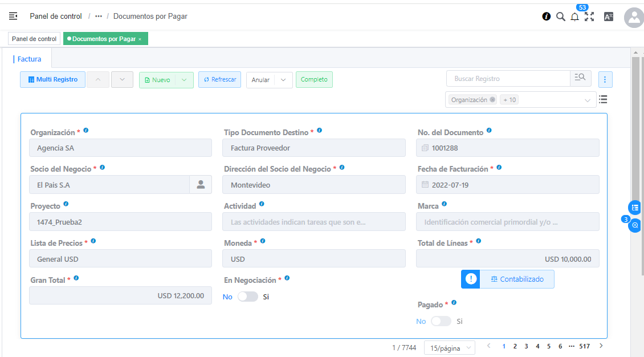The height and width of the screenshot is (357, 644).
Task: Click the advanced search icon beside Buscar Registro
Action: coord(580,79)
